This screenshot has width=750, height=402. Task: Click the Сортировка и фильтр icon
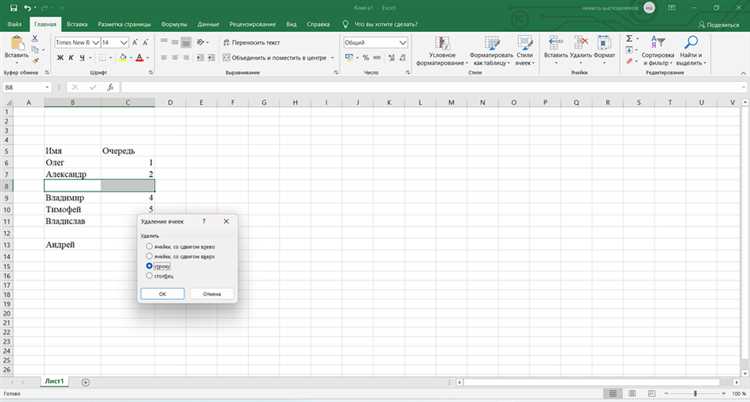click(x=658, y=43)
